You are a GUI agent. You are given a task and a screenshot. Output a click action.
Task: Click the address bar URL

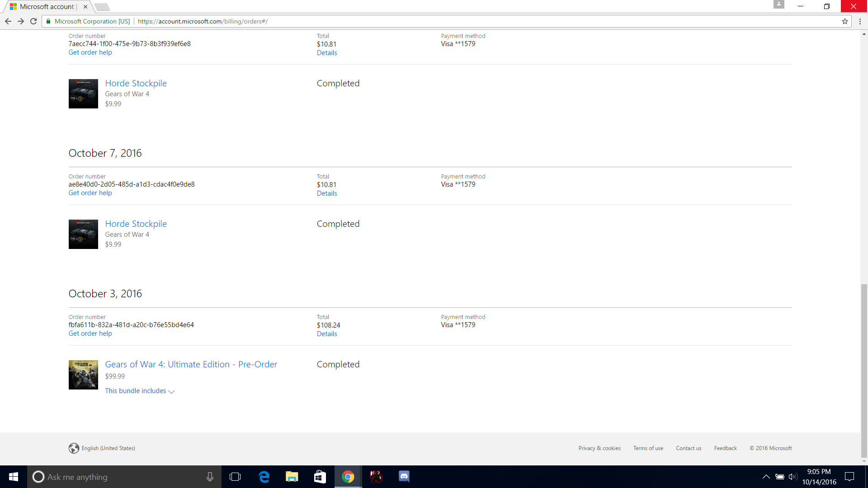coord(203,21)
